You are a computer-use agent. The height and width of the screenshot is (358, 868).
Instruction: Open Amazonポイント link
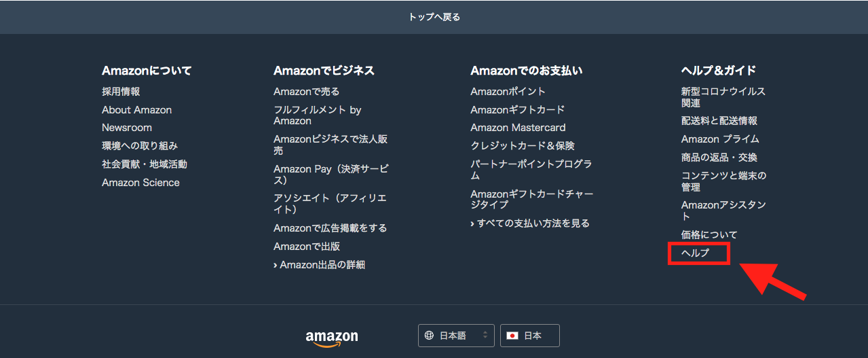pos(508,92)
